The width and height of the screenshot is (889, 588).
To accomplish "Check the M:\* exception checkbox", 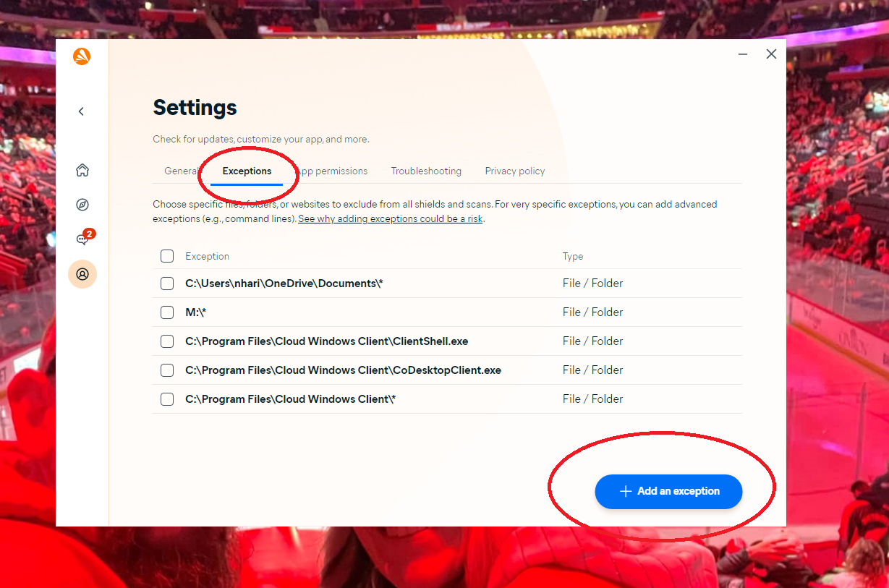I will coord(167,312).
